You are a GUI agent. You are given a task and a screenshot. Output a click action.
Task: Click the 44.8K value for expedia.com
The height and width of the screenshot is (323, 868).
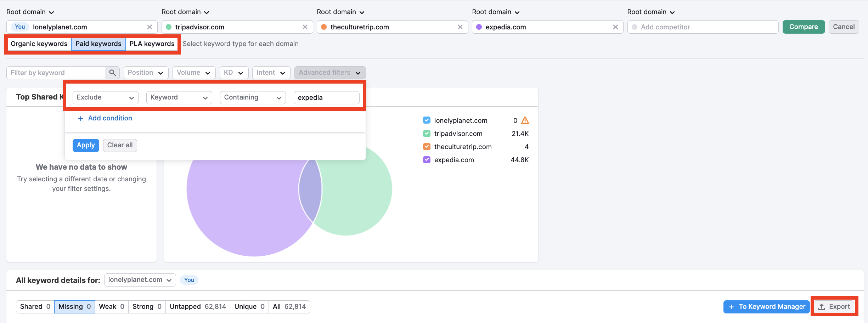pyautogui.click(x=519, y=160)
